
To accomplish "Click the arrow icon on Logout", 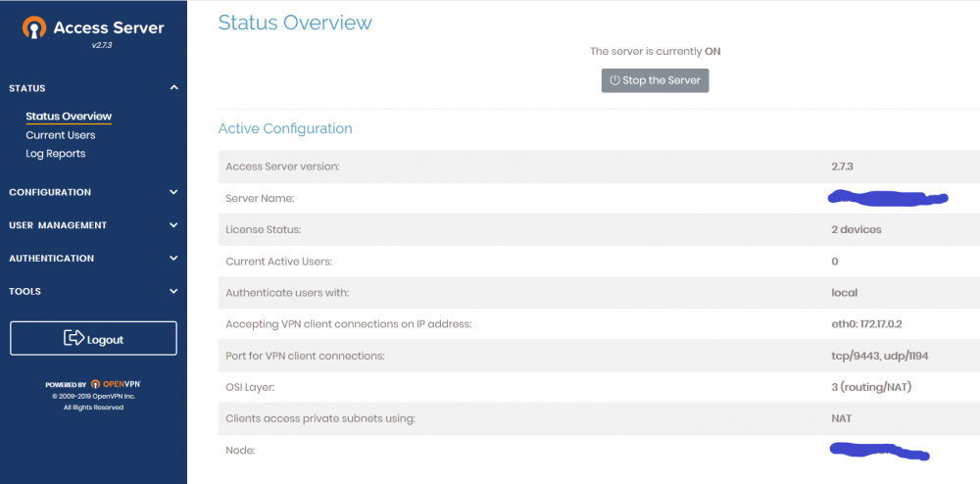I will 73,338.
